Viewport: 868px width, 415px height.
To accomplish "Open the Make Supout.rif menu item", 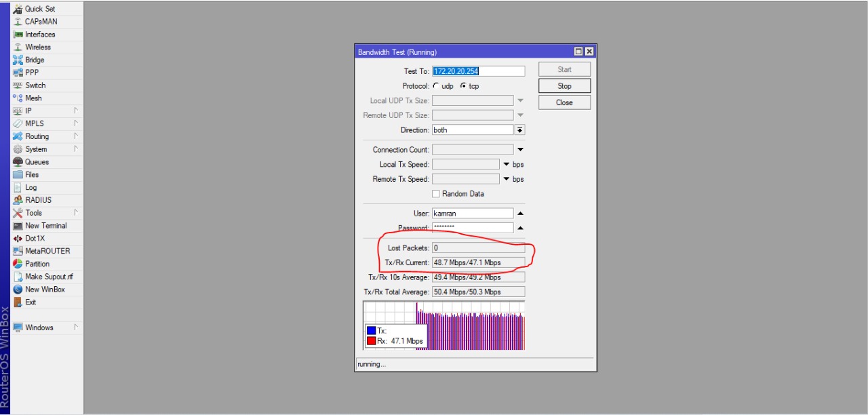I will point(47,277).
